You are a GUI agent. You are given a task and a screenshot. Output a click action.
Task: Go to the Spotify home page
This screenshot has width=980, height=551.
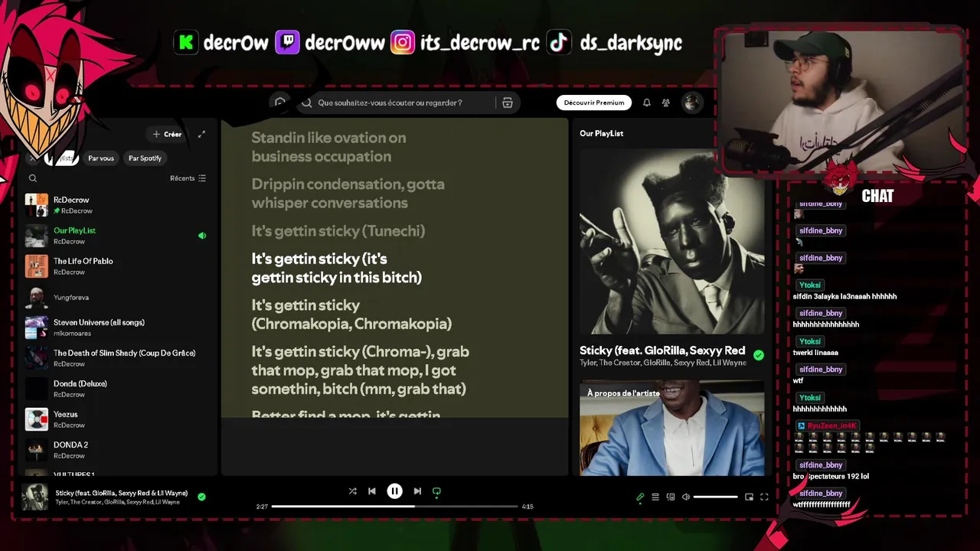[280, 103]
